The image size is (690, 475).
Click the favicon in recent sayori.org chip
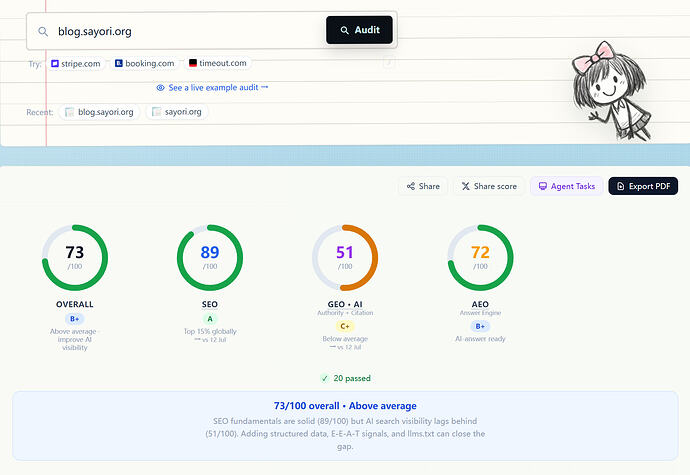click(156, 112)
